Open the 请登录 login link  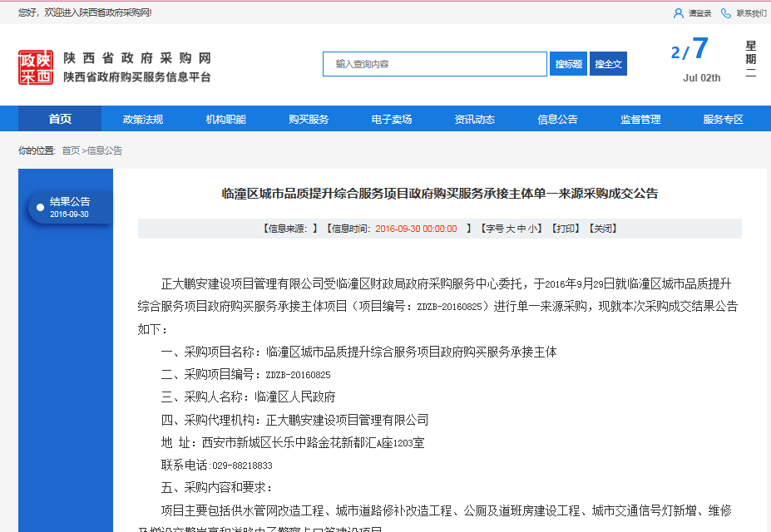coord(699,13)
